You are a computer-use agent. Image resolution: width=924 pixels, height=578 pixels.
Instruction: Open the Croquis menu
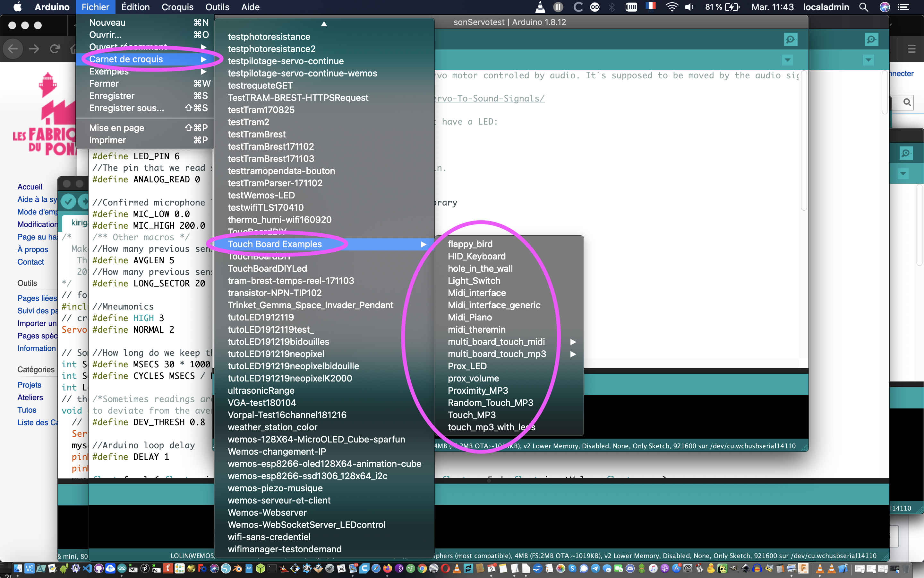177,7
